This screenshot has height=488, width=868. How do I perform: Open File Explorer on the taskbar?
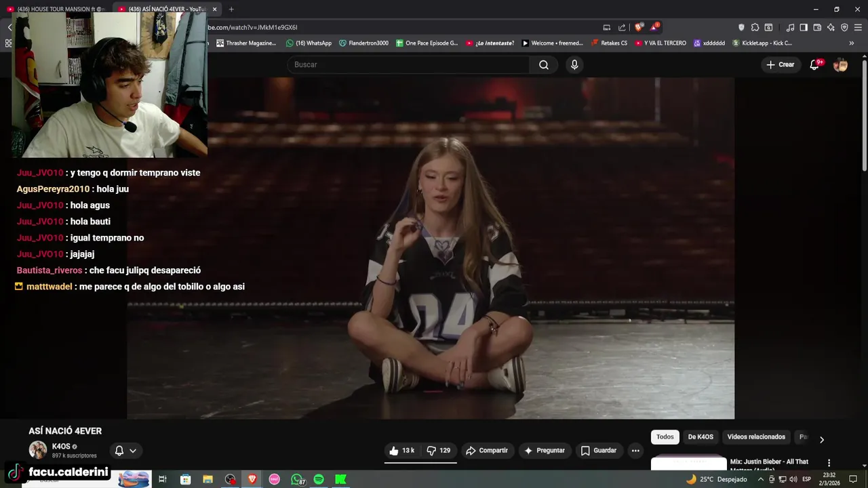[208, 479]
